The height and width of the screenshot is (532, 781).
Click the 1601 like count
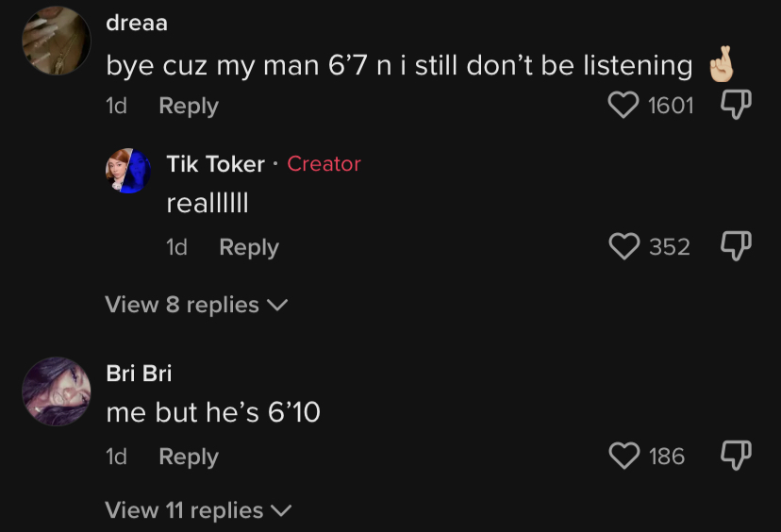click(x=671, y=106)
